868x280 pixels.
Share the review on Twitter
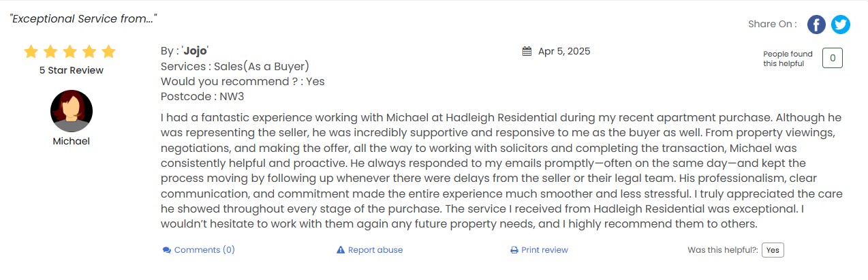tap(840, 25)
